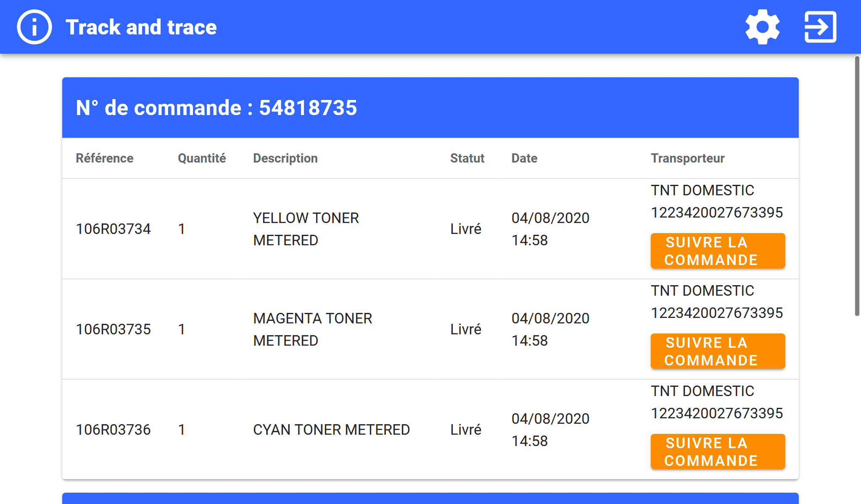The height and width of the screenshot is (504, 861).
Task: Click tracking number in 106R03735 row
Action: (717, 313)
